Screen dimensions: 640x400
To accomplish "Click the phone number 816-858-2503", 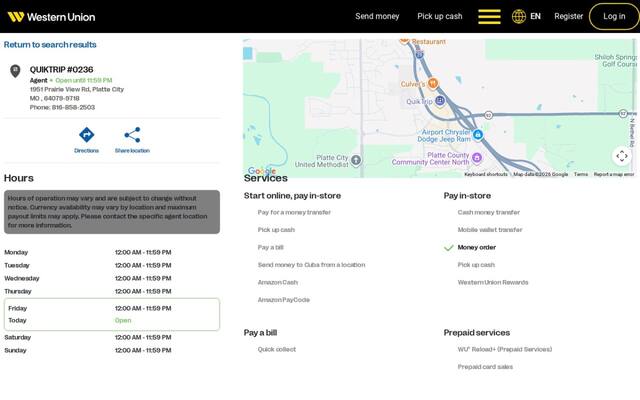I will pos(73,107).
